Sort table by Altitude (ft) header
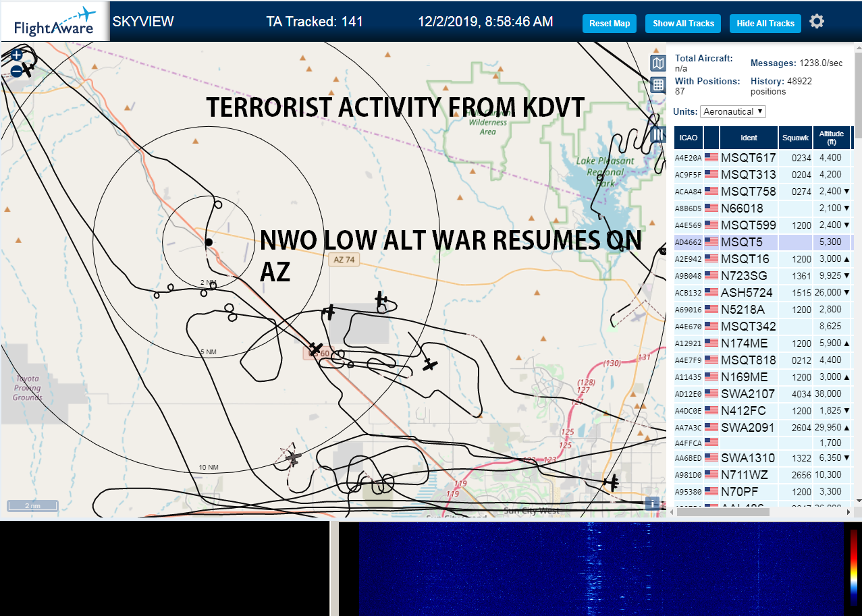 pyautogui.click(x=832, y=138)
